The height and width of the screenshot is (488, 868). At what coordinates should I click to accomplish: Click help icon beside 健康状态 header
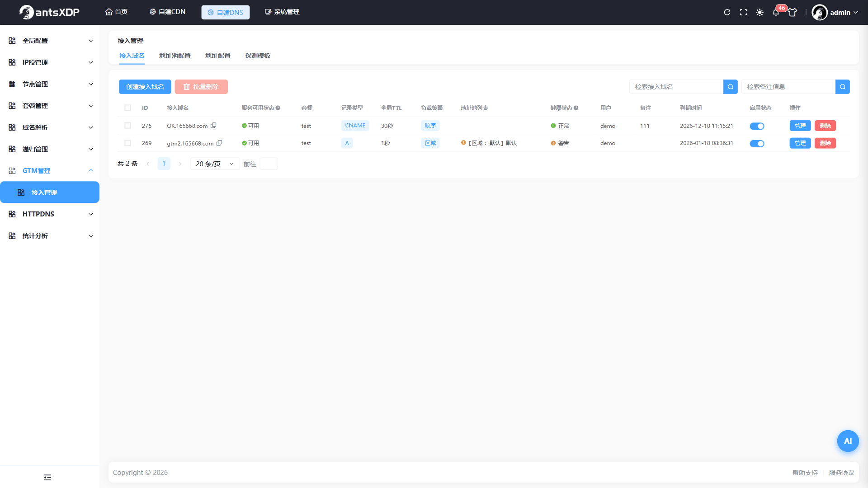pyautogui.click(x=576, y=108)
